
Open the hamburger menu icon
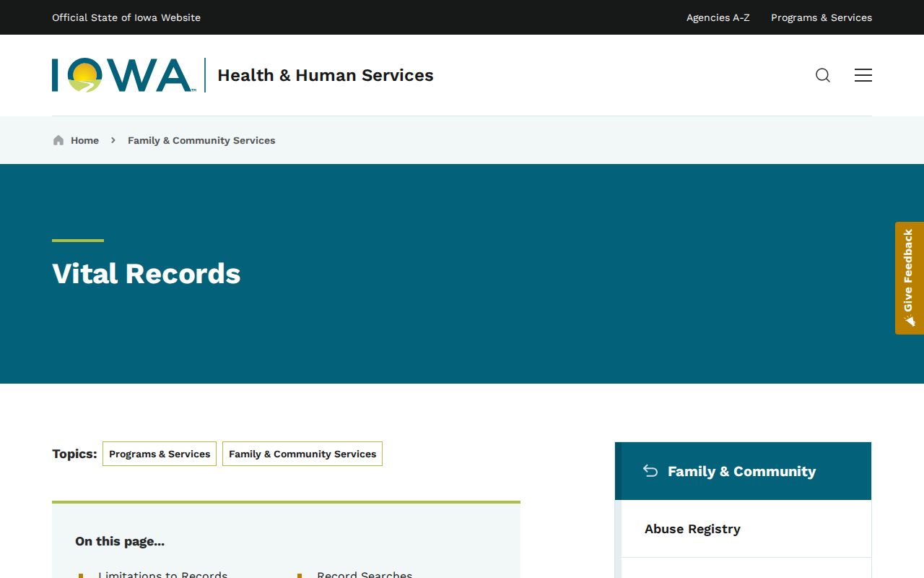(x=863, y=75)
